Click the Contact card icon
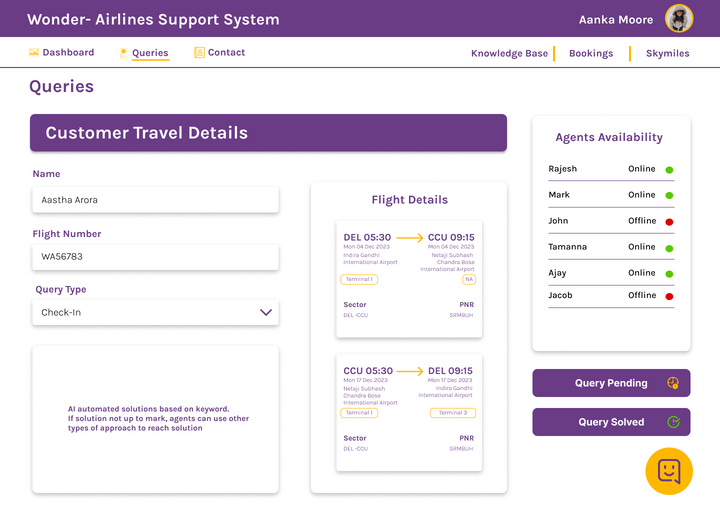This screenshot has width=720, height=511. pyautogui.click(x=199, y=52)
